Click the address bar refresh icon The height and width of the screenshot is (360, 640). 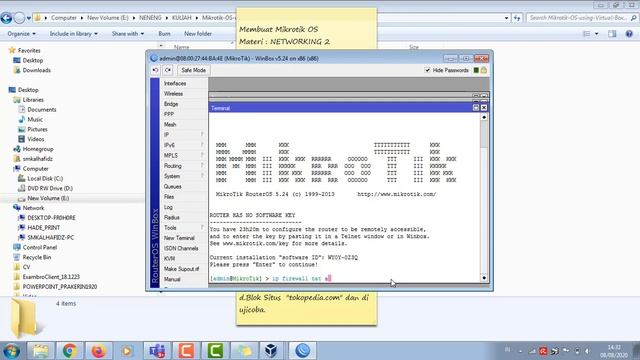(517, 18)
